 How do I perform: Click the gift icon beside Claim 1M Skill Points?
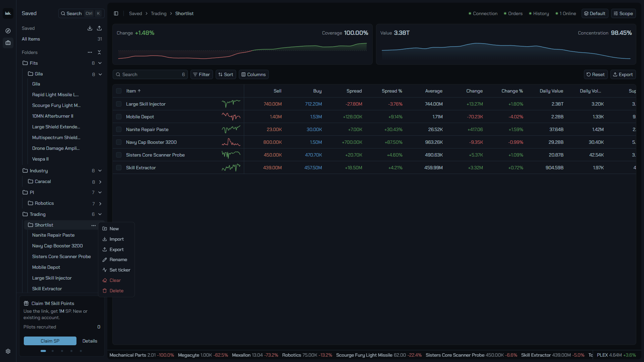click(x=26, y=303)
